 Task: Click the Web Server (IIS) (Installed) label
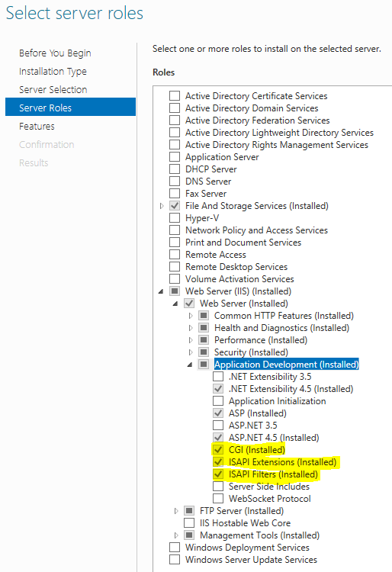pos(238,291)
